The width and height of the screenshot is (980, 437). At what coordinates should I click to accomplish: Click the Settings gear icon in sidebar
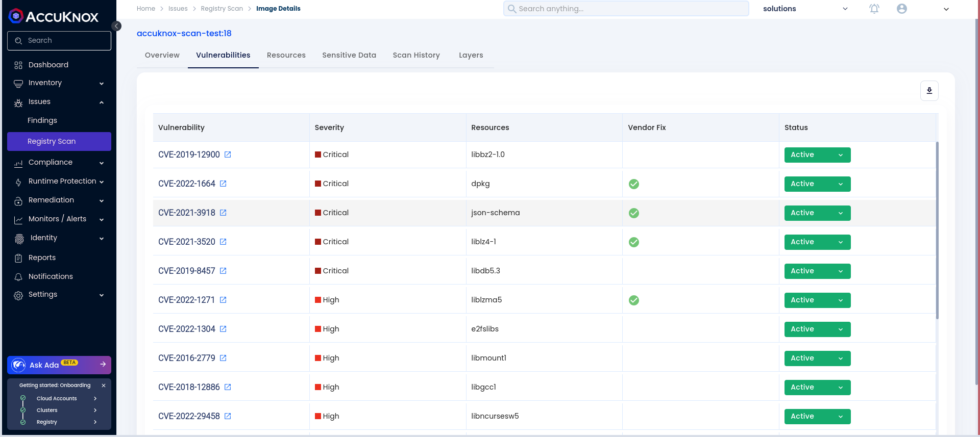coord(18,295)
